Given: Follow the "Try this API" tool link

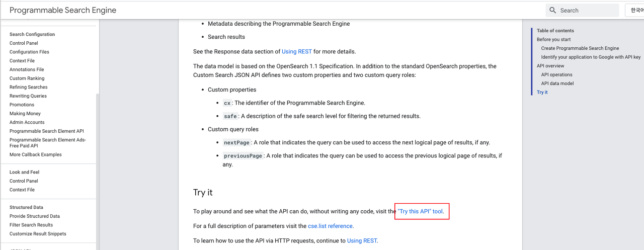Looking at the screenshot, I should click(421, 211).
